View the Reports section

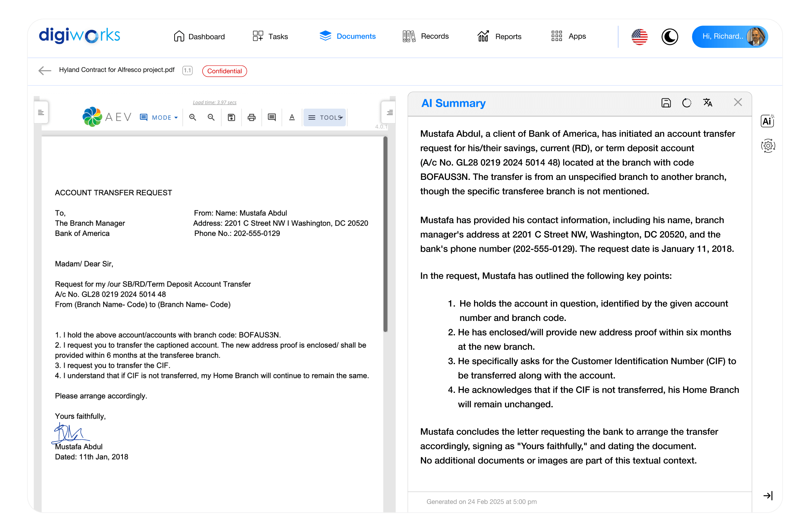click(x=499, y=36)
